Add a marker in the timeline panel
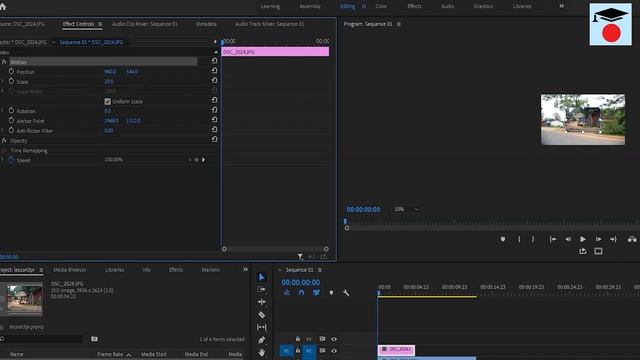 click(x=331, y=293)
